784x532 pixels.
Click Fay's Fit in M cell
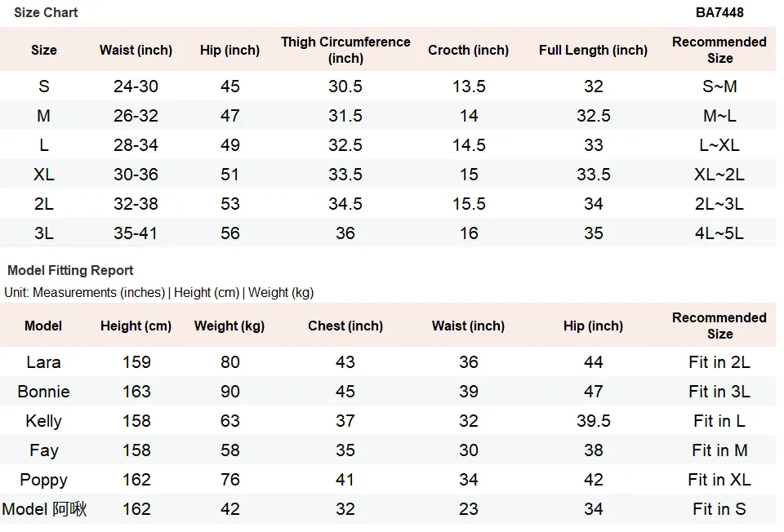[x=719, y=450]
